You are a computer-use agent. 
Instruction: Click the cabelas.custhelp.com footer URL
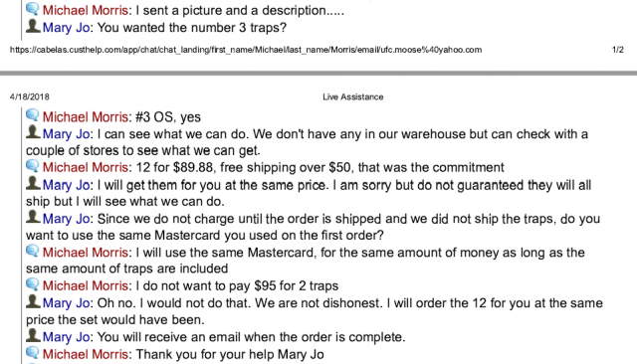(246, 50)
